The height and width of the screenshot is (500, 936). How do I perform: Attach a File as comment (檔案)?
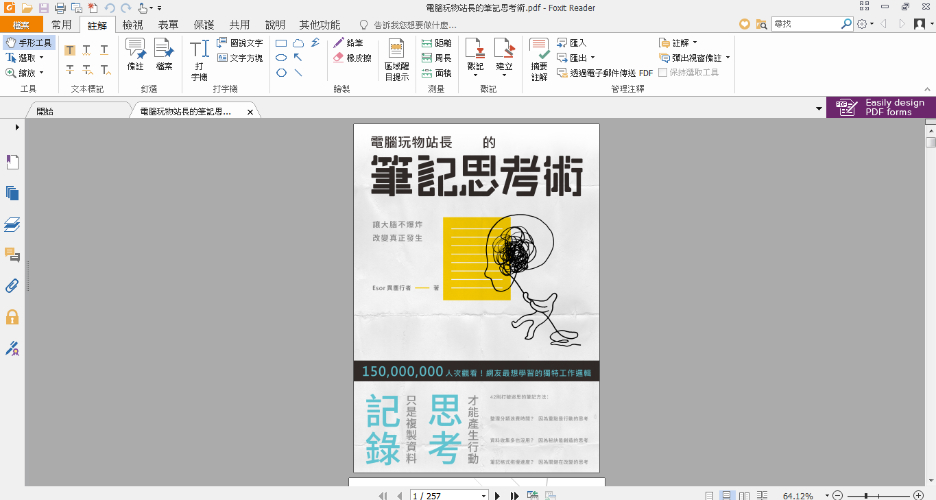(x=164, y=55)
